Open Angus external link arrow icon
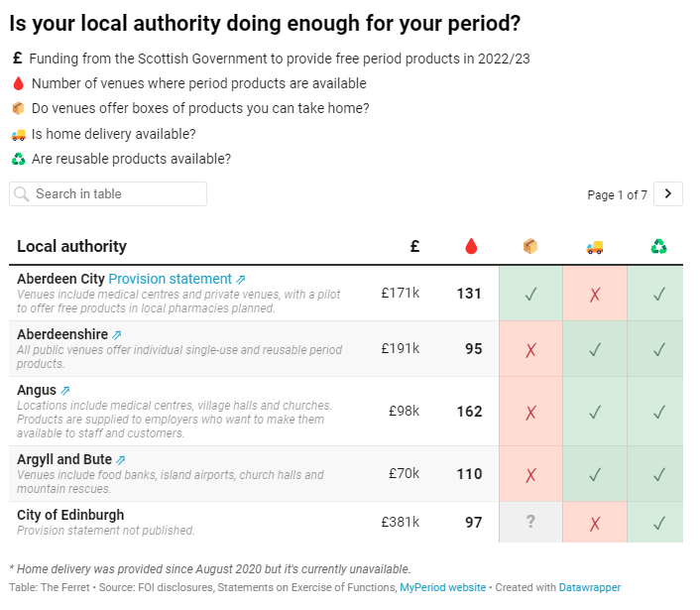This screenshot has height=610, width=700. pos(65,391)
